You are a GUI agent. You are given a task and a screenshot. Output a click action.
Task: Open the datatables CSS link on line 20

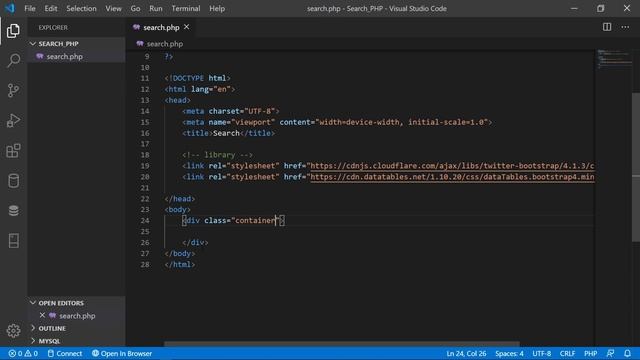coord(452,177)
